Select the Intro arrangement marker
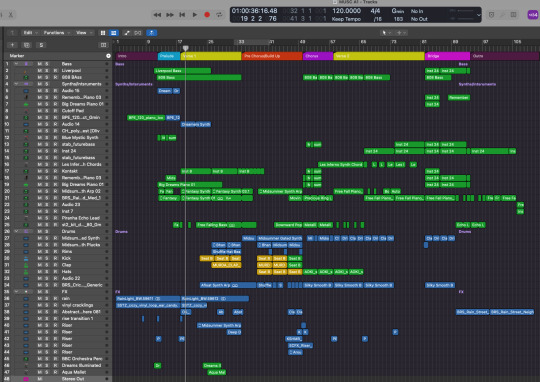 point(137,56)
